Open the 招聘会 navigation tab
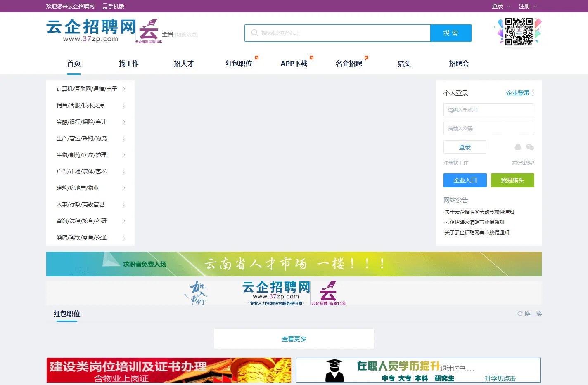Image resolution: width=588 pixels, height=385 pixels. point(459,64)
